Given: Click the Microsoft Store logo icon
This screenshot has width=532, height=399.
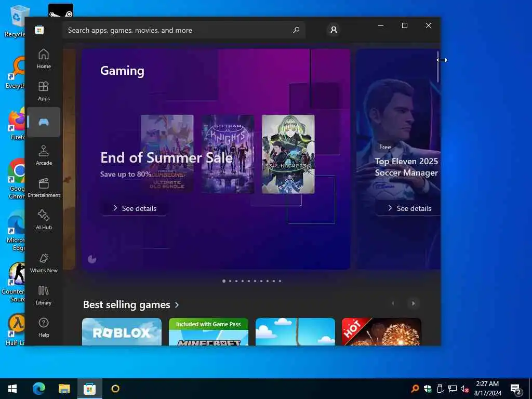Looking at the screenshot, I should pos(39,30).
